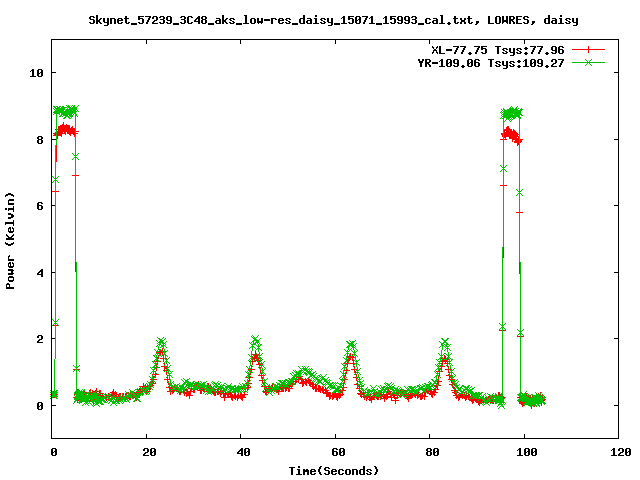Screen dimensions: 640x480
Task: Click the x-axis tick label '20'
Action: pyautogui.click(x=149, y=452)
